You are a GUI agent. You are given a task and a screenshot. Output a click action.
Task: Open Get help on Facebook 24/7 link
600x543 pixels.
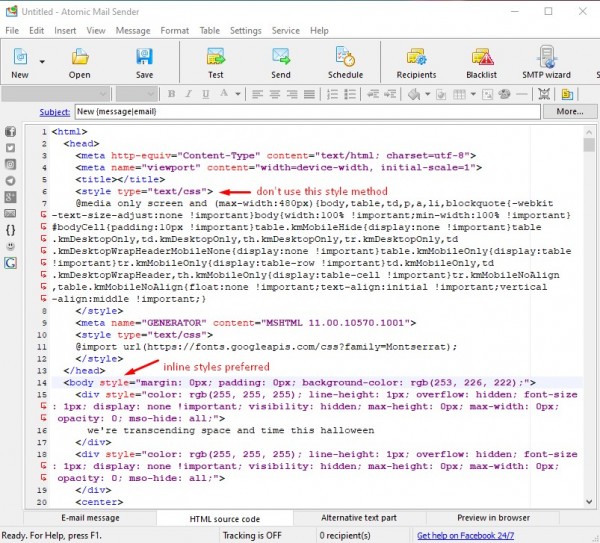pyautogui.click(x=465, y=535)
